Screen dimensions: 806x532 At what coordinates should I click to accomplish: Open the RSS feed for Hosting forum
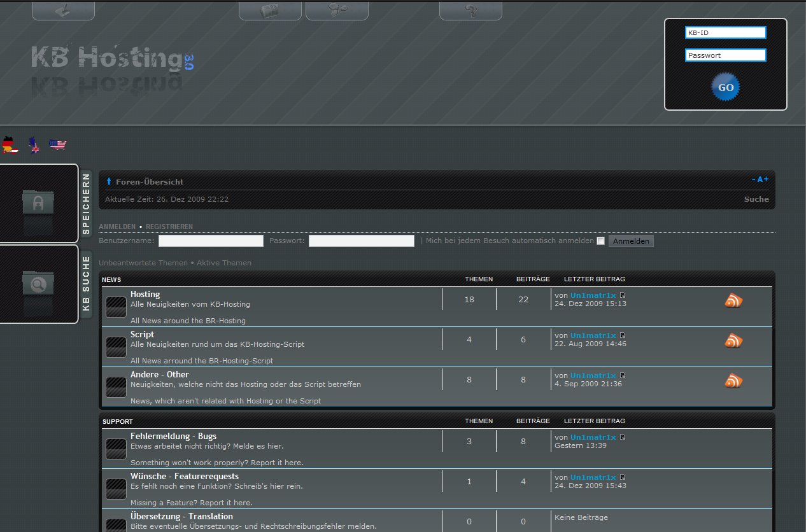click(733, 301)
